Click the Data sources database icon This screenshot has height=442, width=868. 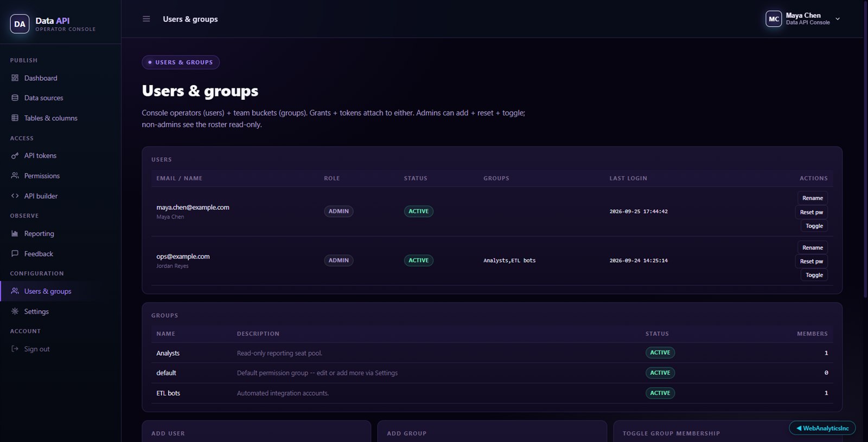click(15, 98)
